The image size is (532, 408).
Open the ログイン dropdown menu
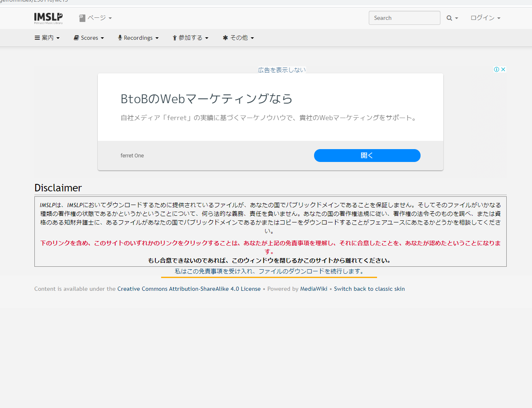pyautogui.click(x=485, y=18)
